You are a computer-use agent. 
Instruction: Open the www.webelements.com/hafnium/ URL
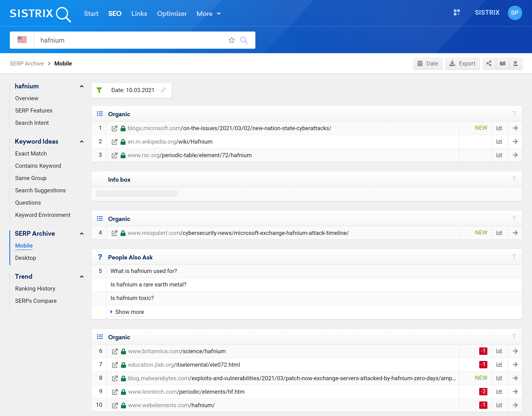point(171,405)
